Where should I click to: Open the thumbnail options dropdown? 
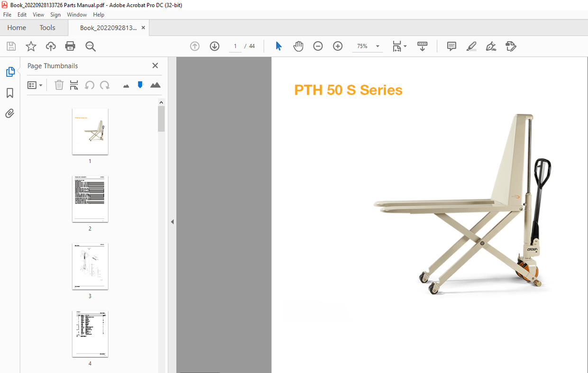click(35, 85)
